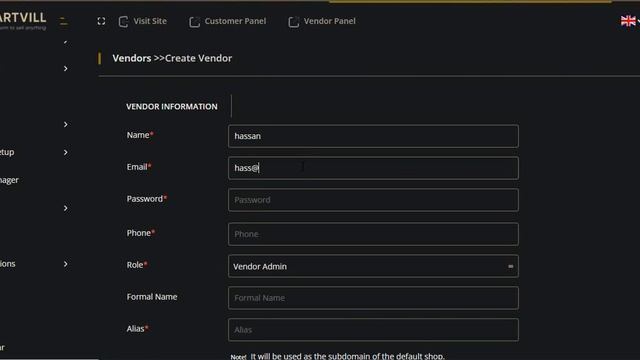
Task: Click the Visit Site external link icon
Action: (123, 22)
